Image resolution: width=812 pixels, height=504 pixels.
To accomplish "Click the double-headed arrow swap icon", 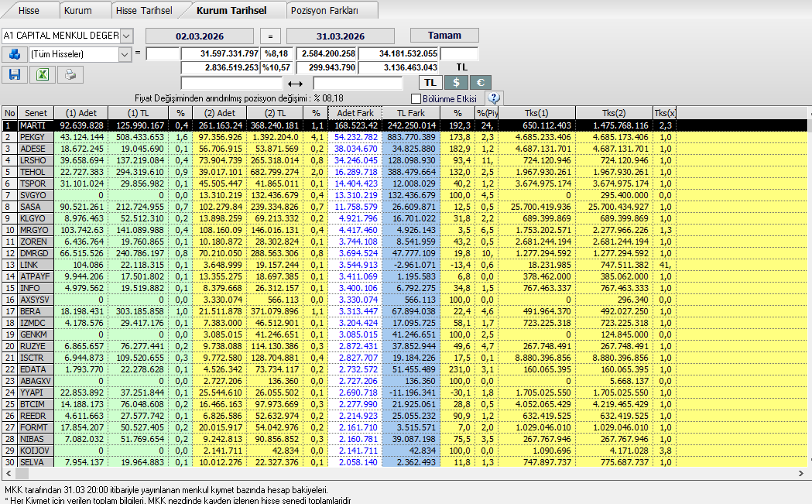I will click(295, 84).
